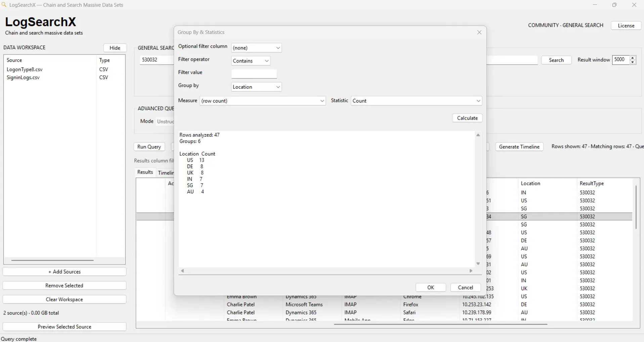Click the results table horizontal scrollbar

[x=440, y=324]
